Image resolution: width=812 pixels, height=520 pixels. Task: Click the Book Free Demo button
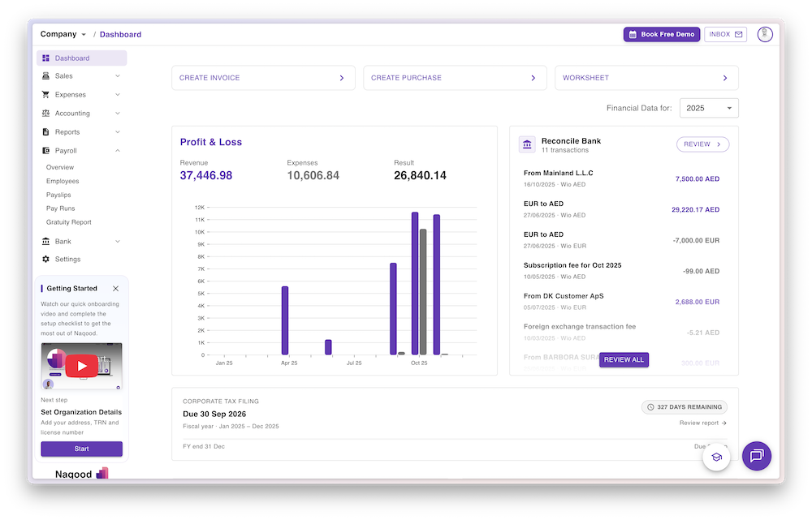click(x=661, y=34)
